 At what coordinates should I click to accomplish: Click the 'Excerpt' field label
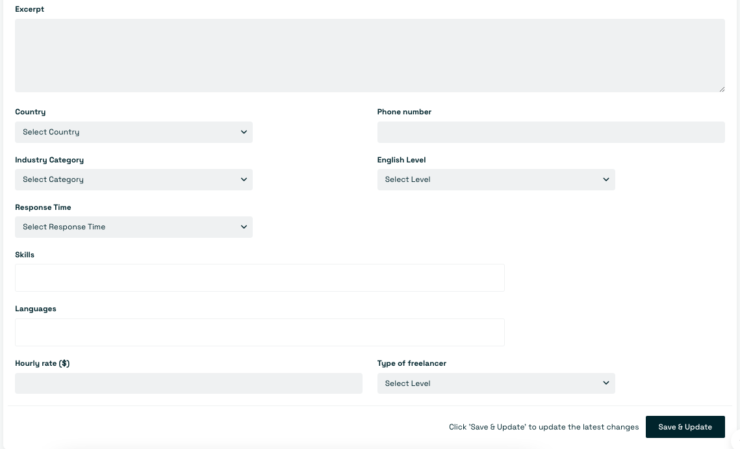29,9
